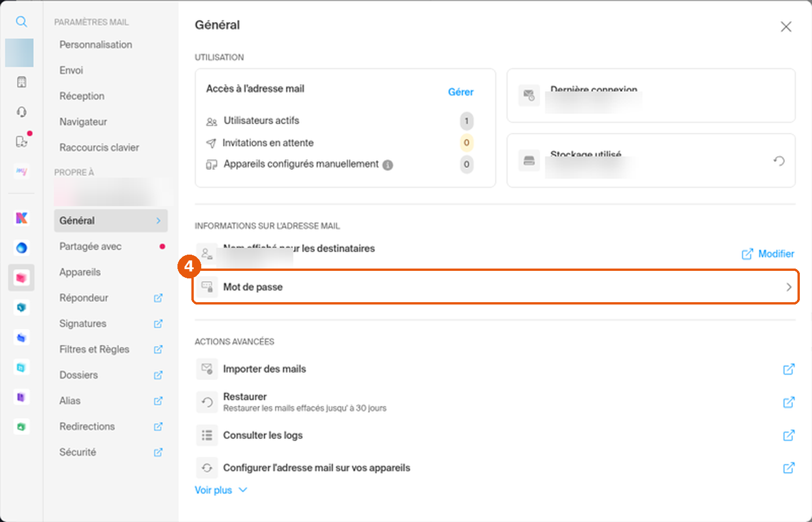The height and width of the screenshot is (522, 812).
Task: Select Navigateur settings entry
Action: [x=83, y=122]
